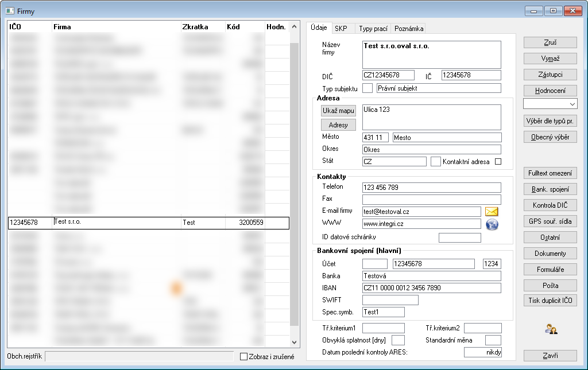Click GPS souř. sídla button
The image size is (588, 370).
click(550, 221)
